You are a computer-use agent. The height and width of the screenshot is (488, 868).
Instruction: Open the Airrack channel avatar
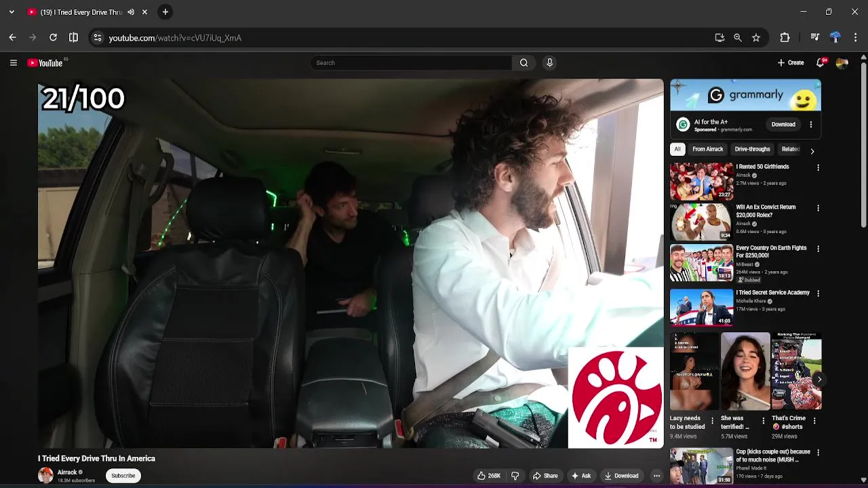point(45,476)
